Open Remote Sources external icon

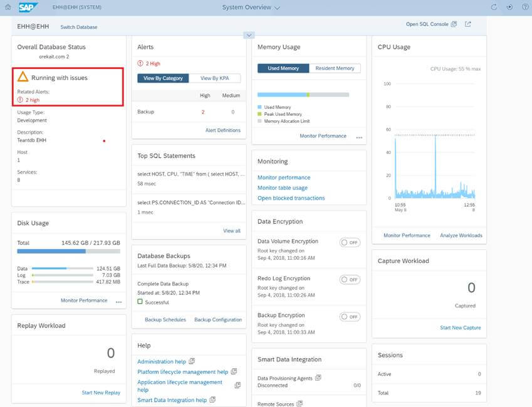point(300,404)
